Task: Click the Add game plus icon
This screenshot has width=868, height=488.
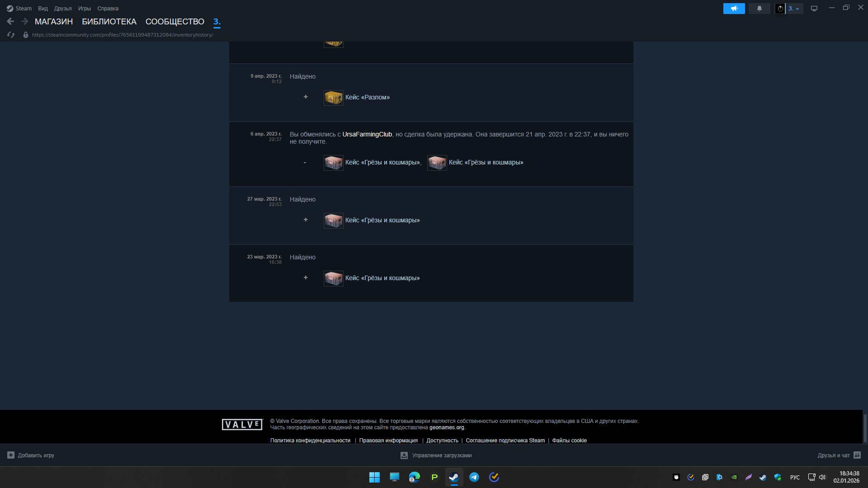Action: [x=11, y=455]
